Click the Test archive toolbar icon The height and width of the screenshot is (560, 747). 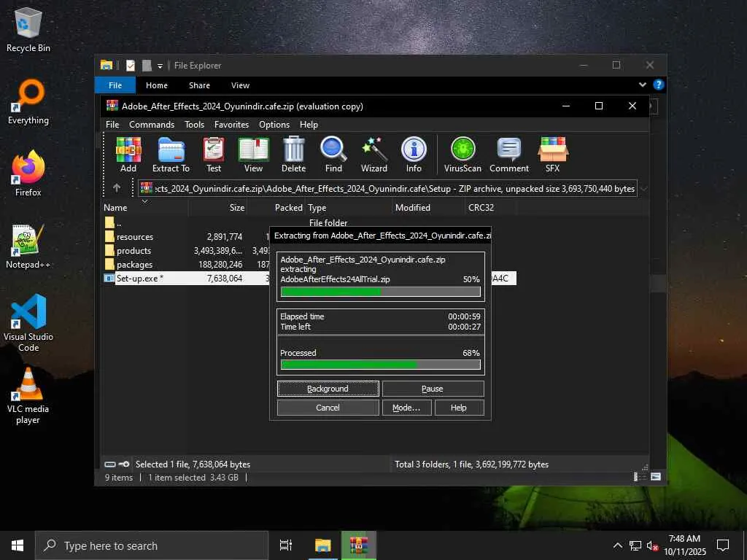click(214, 155)
